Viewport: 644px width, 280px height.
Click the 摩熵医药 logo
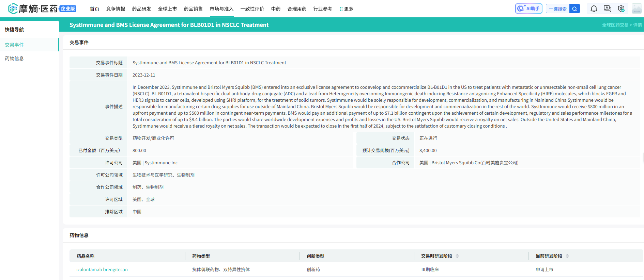tap(37, 9)
